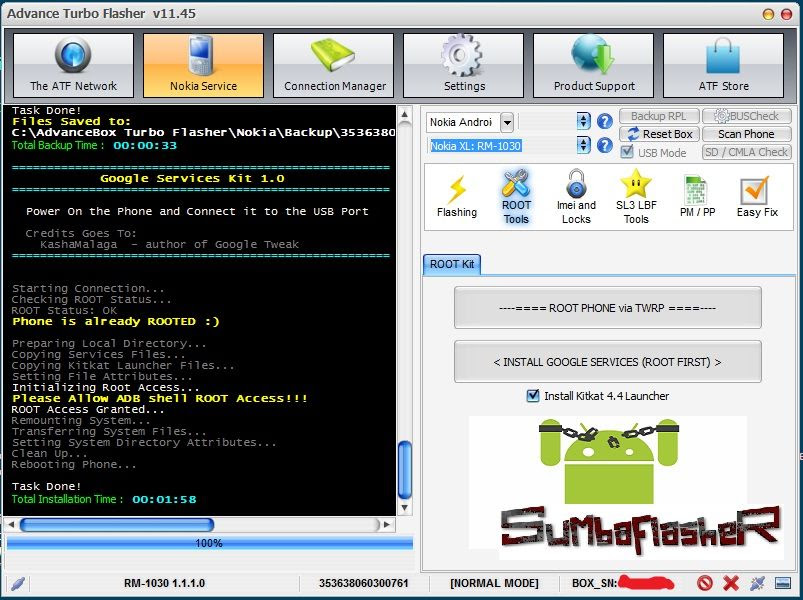Click 'Rebooting Phone...' log line
This screenshot has width=803, height=600.
click(x=74, y=465)
